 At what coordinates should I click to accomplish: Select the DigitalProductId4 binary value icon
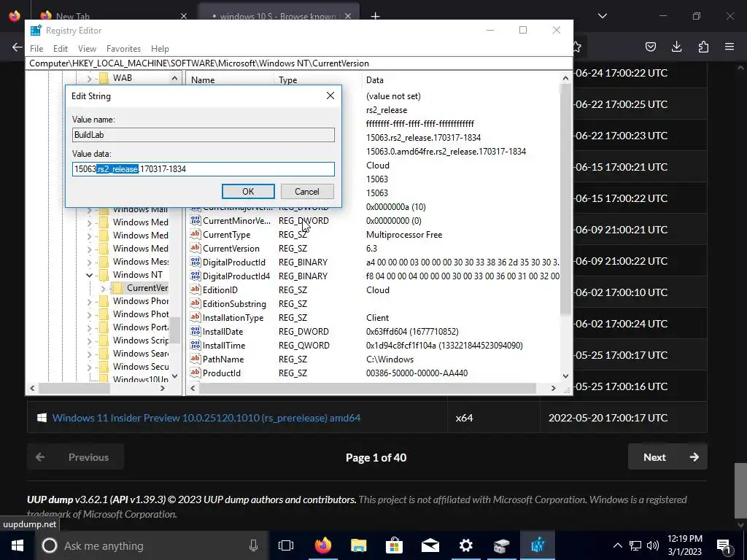(196, 276)
